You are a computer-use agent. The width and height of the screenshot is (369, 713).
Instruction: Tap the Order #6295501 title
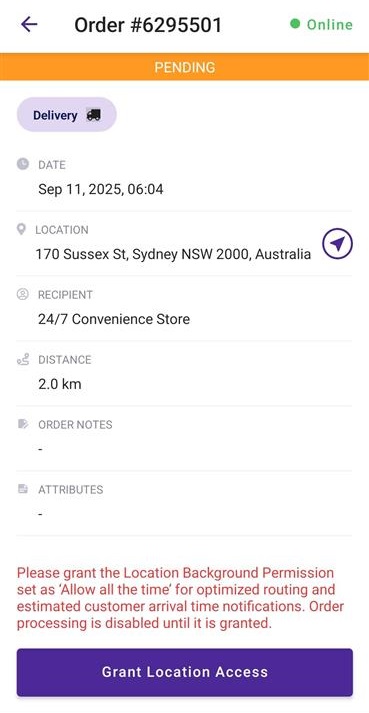coord(148,25)
